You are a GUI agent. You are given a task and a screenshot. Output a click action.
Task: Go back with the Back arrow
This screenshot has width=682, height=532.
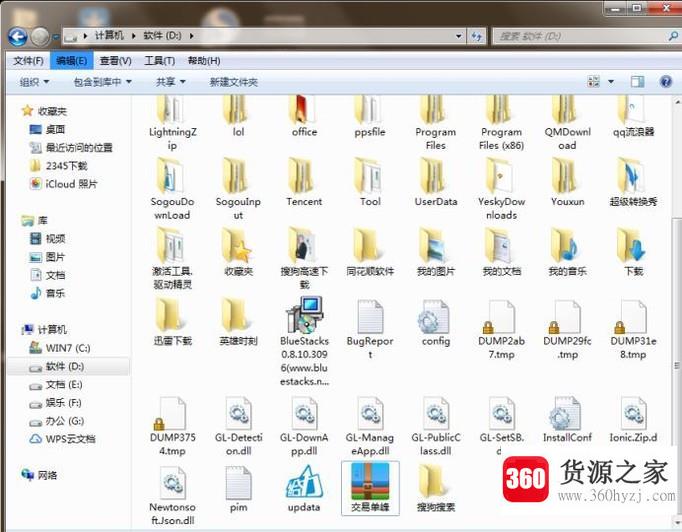pyautogui.click(x=17, y=37)
